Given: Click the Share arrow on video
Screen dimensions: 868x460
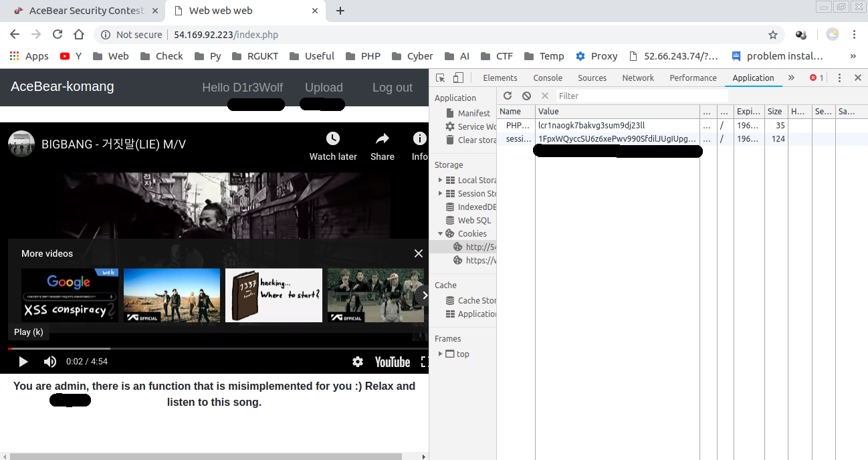Looking at the screenshot, I should click(383, 138).
